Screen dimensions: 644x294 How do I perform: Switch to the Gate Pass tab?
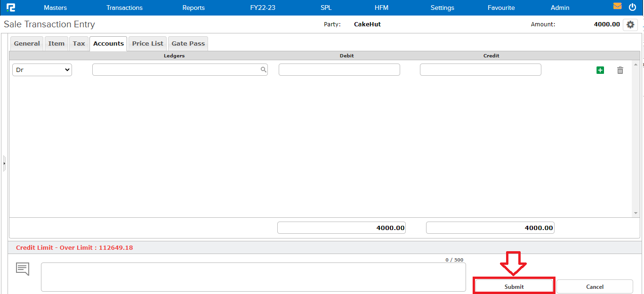click(188, 43)
